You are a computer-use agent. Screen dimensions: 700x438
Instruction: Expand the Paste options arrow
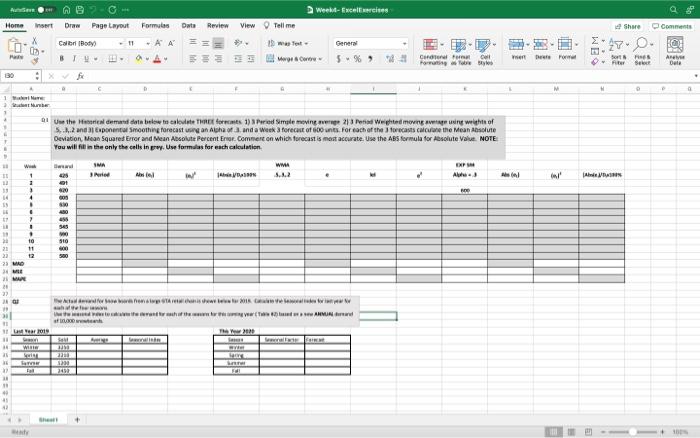click(x=25, y=45)
